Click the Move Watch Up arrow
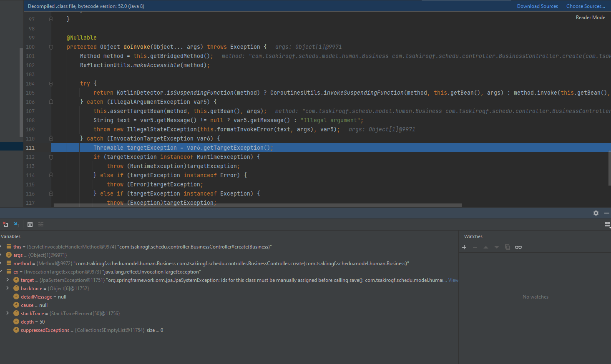611x364 pixels. click(486, 247)
